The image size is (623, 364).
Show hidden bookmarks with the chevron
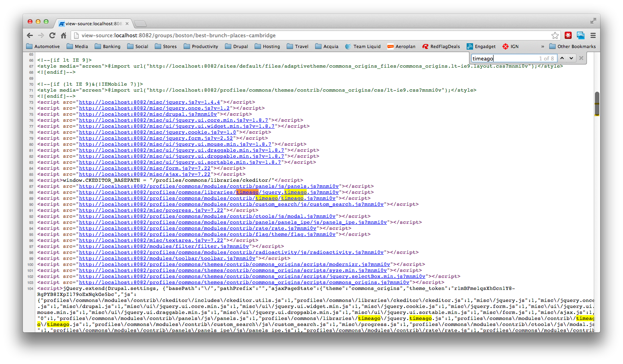542,46
